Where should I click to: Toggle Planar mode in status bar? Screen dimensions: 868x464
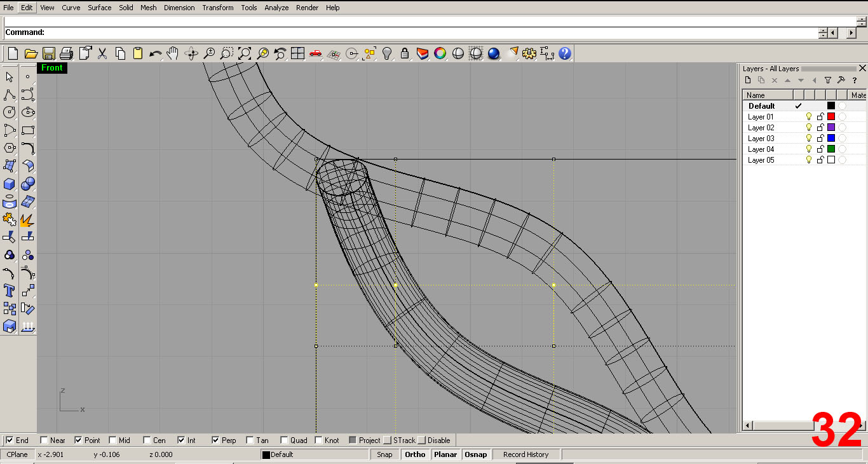(445, 454)
